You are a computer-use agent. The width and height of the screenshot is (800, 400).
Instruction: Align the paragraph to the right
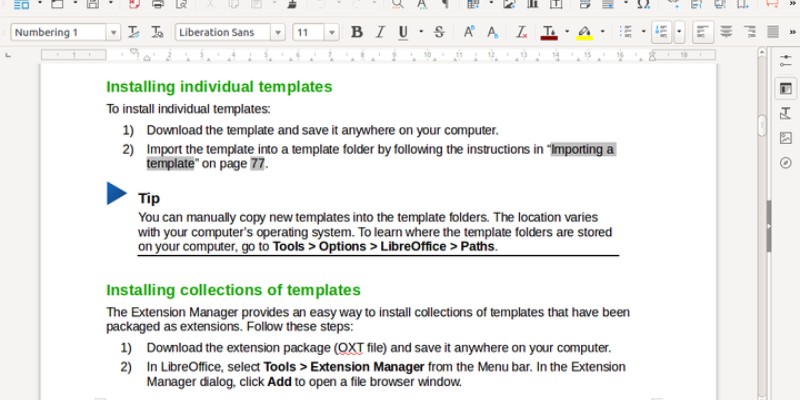749,32
